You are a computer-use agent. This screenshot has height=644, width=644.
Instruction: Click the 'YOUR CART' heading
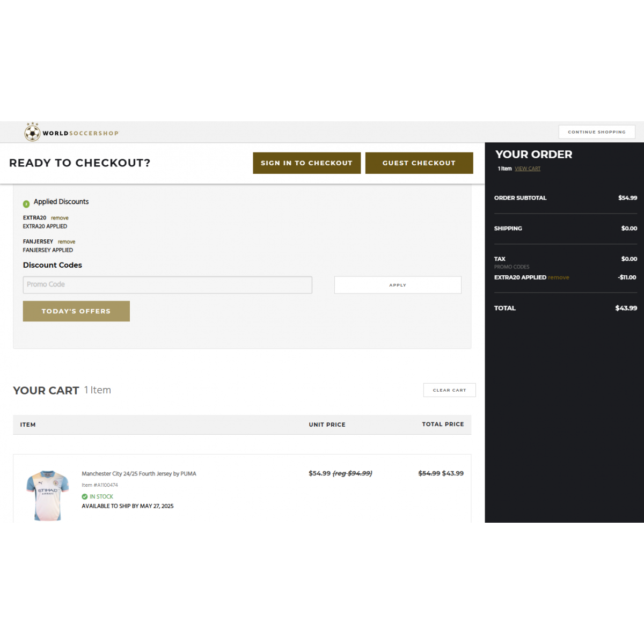point(46,391)
